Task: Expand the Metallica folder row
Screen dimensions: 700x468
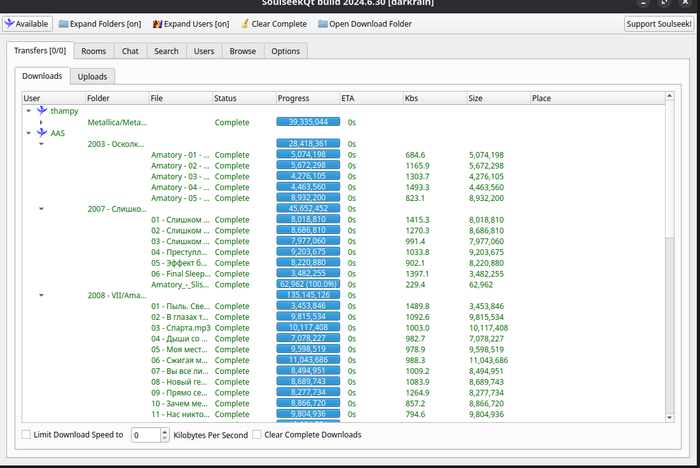Action: point(41,122)
